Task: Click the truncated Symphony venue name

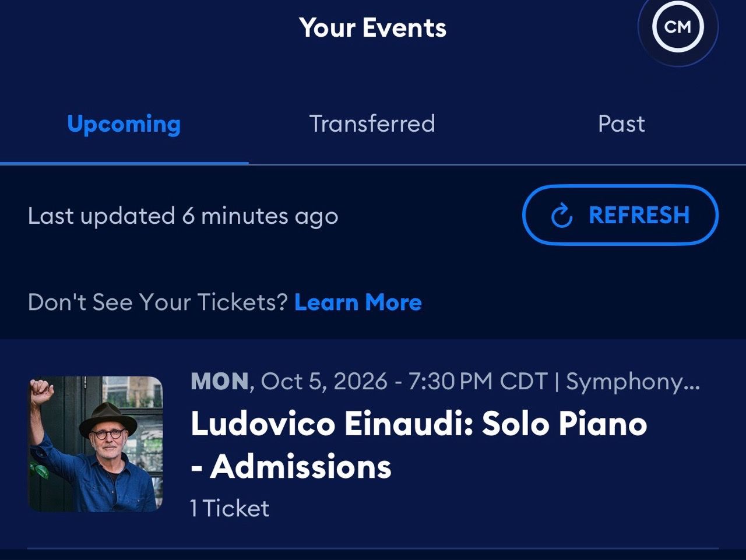Action: (633, 382)
